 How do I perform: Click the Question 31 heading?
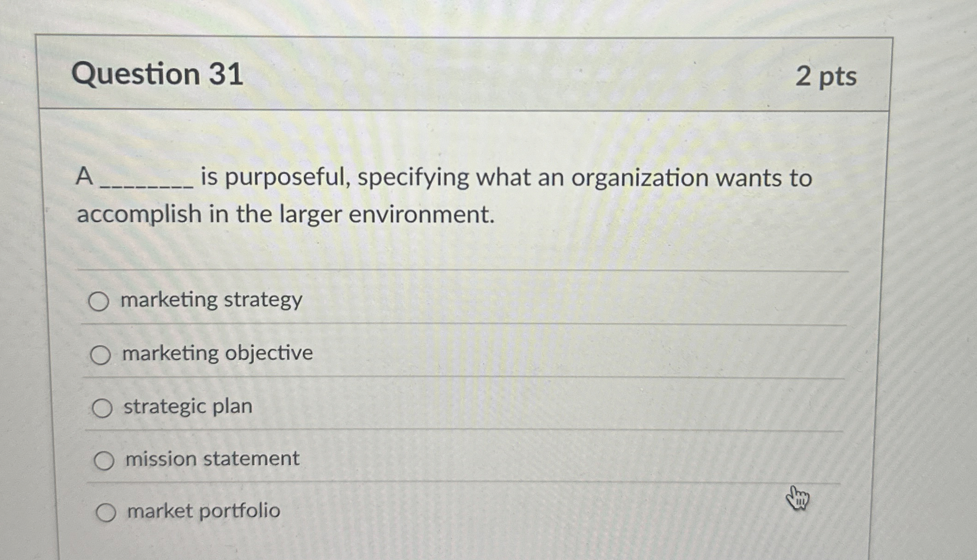157,75
